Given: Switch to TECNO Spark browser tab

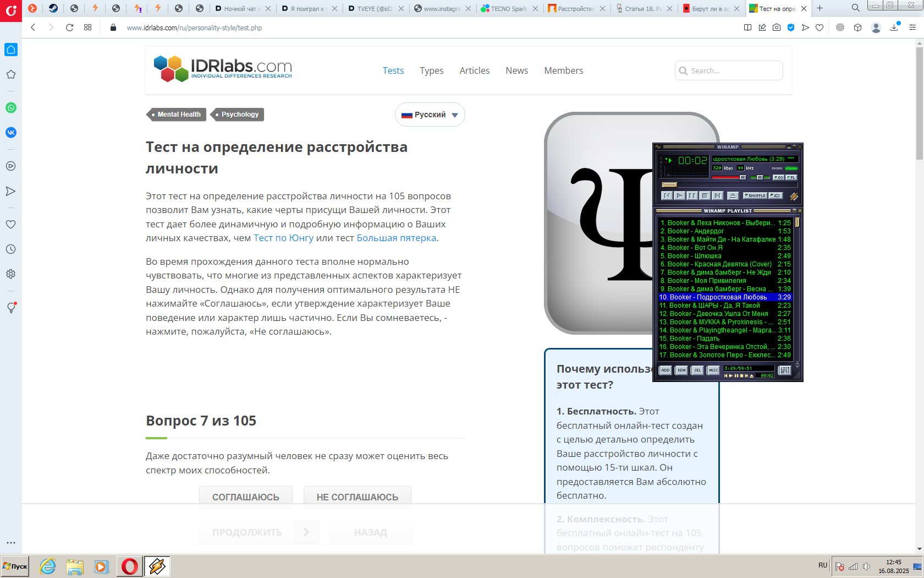Looking at the screenshot, I should point(509,8).
